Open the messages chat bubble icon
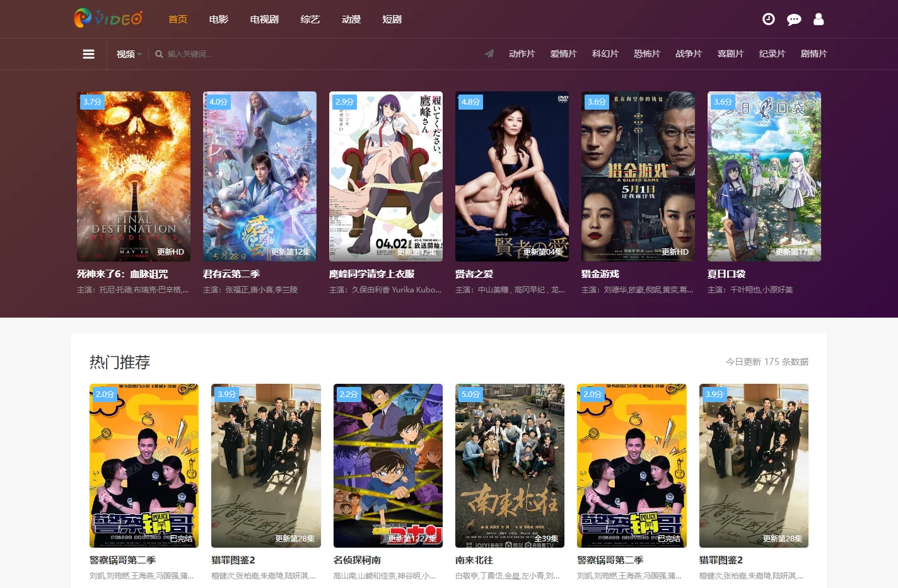The height and width of the screenshot is (588, 898). 794,20
